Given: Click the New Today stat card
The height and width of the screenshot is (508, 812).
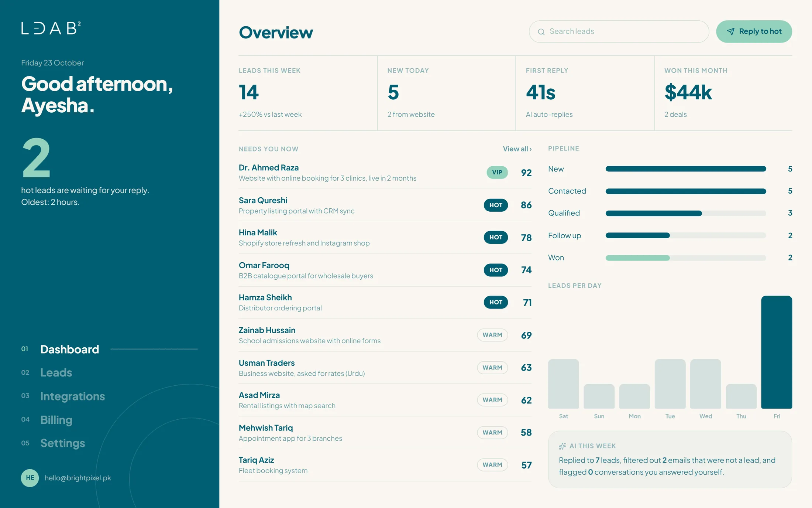Looking at the screenshot, I should (447, 93).
